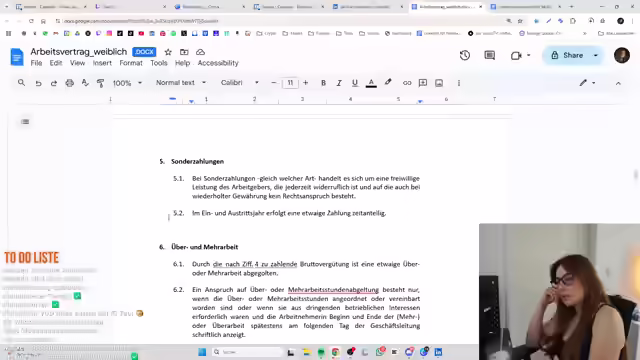Screen dimensions: 640x360
Task: Click the Share button
Action: 567,55
